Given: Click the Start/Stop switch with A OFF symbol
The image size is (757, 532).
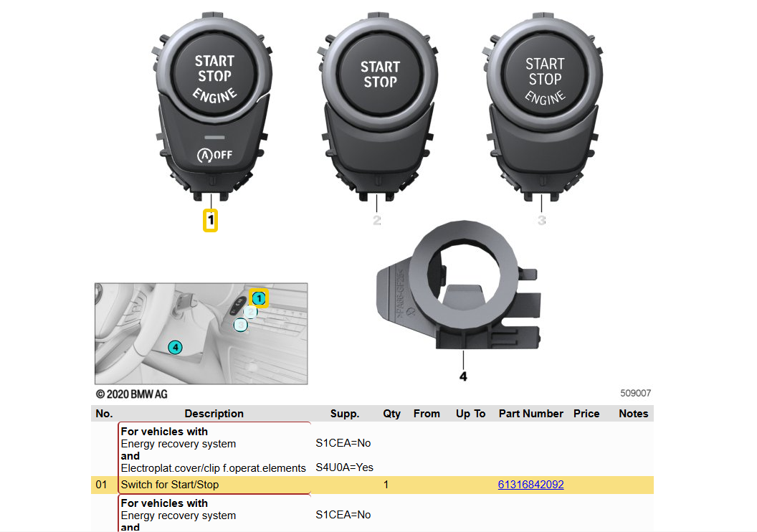Looking at the screenshot, I should (213, 108).
